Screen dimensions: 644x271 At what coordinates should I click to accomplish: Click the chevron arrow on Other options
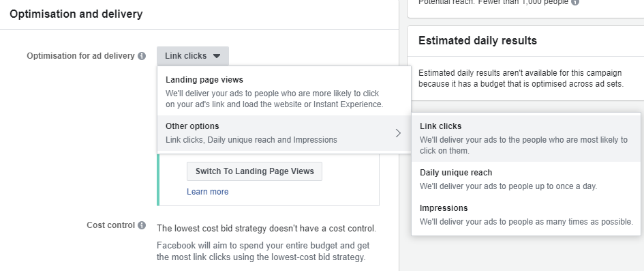pos(398,133)
